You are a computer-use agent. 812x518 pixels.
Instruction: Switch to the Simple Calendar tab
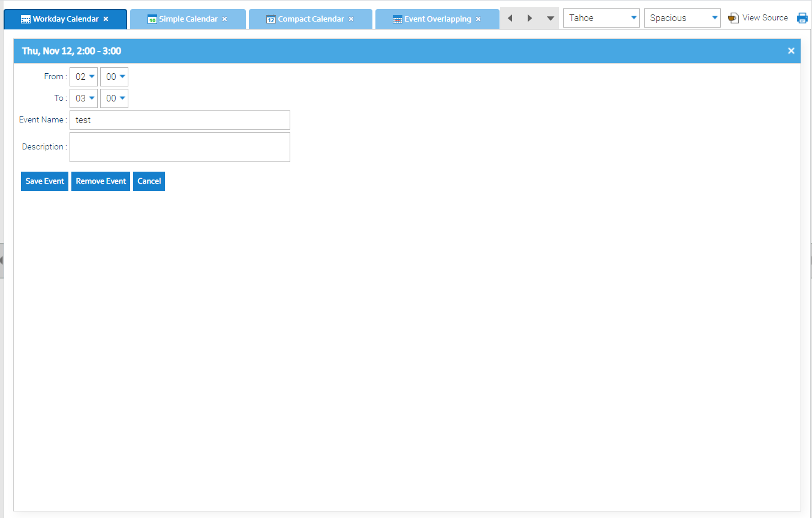[x=188, y=19]
